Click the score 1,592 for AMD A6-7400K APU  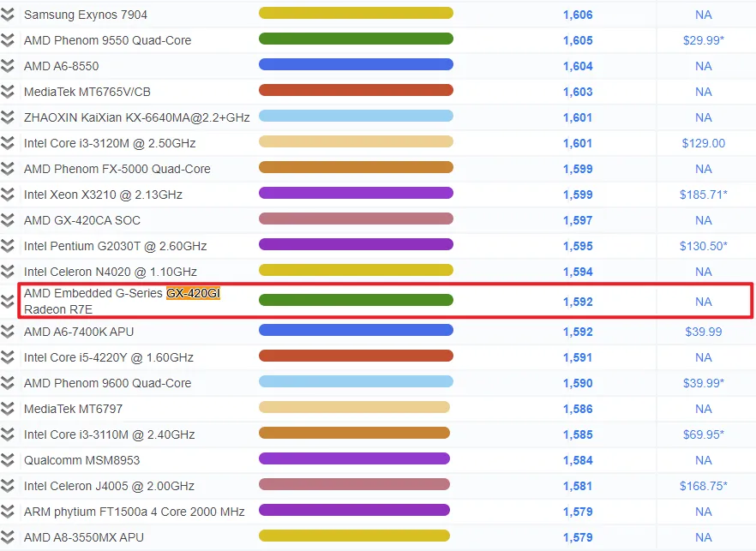[578, 332]
